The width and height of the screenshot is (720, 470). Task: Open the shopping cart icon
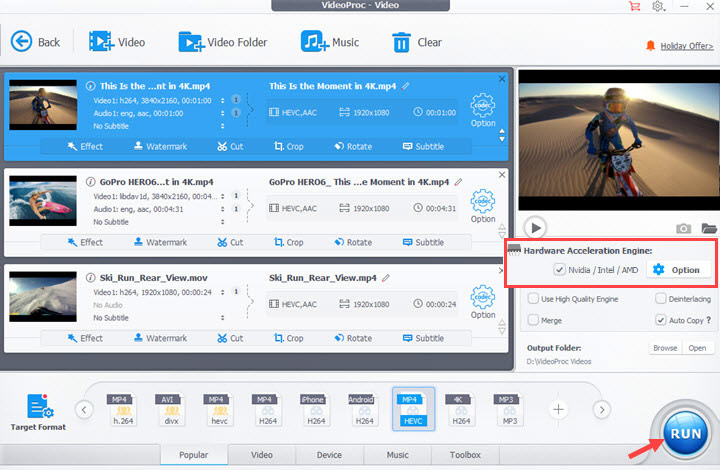[x=635, y=6]
